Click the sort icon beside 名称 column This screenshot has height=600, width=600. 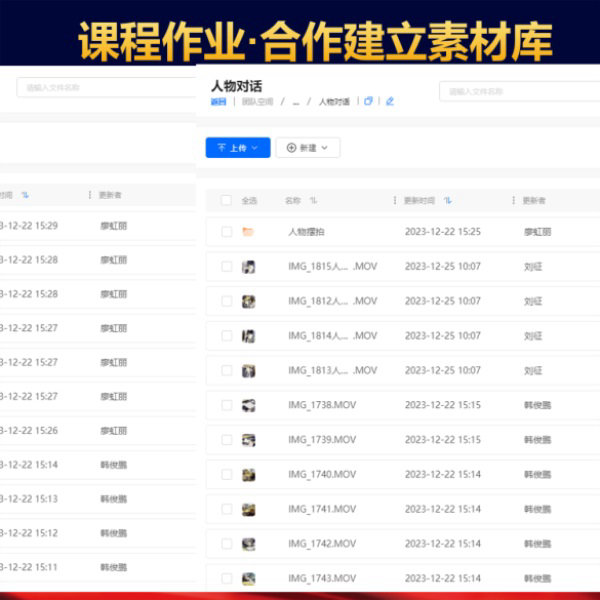(x=314, y=200)
